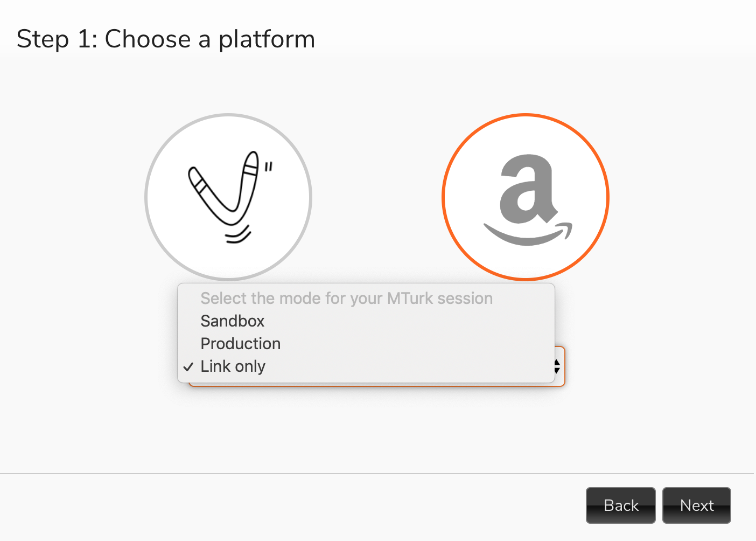Click the gray Amazon letter 'a'
The image size is (756, 541).
click(527, 189)
